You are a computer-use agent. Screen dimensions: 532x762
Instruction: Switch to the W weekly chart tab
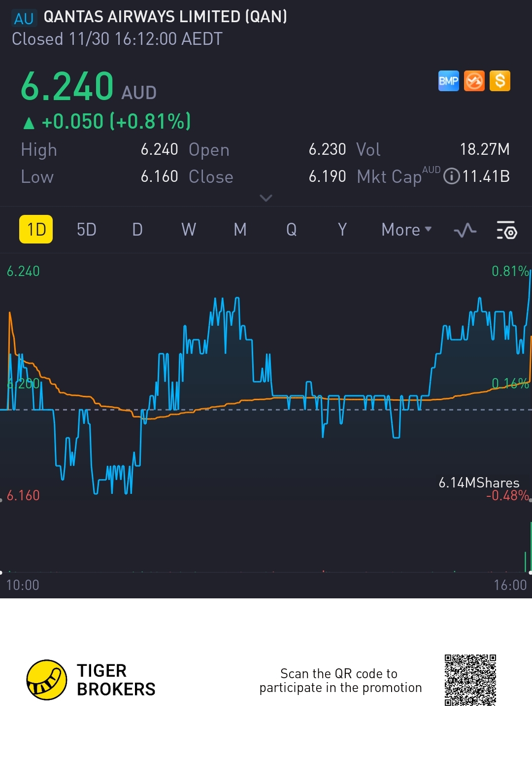point(189,230)
